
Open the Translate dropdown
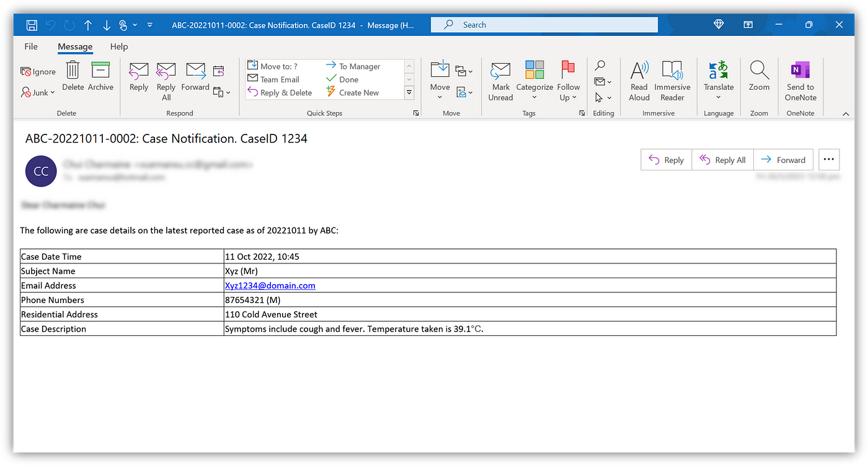[719, 81]
